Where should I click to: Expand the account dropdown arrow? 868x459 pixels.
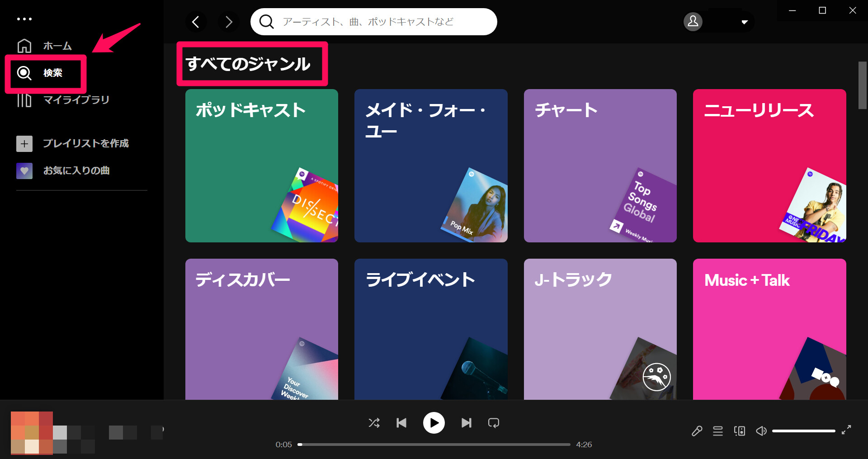[x=744, y=22]
